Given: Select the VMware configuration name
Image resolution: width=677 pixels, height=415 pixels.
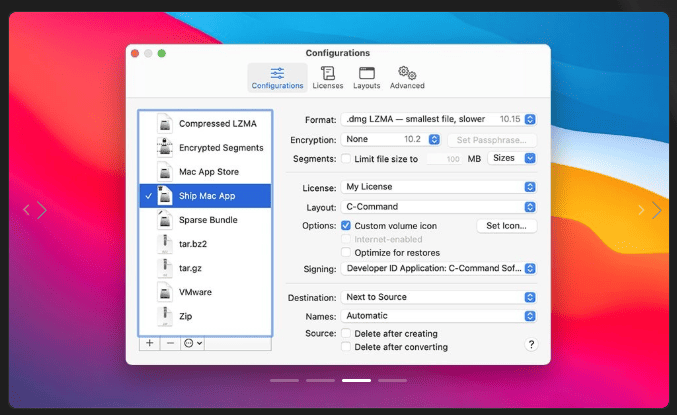Looking at the screenshot, I should [x=195, y=292].
